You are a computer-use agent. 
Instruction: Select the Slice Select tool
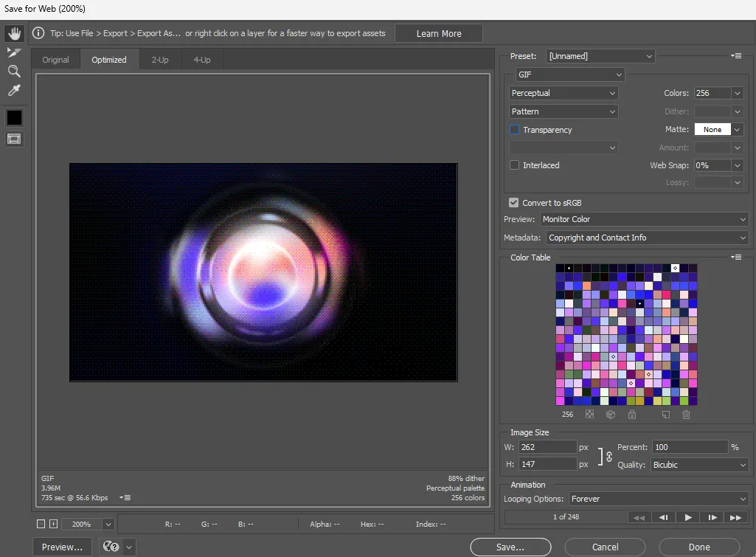tap(14, 52)
